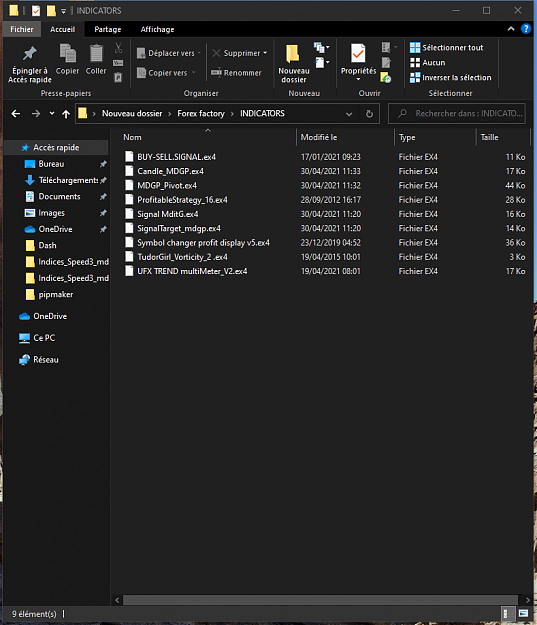Open the recent locations dropdown arrow
Viewport: 537px width, 625px height.
click(x=52, y=114)
